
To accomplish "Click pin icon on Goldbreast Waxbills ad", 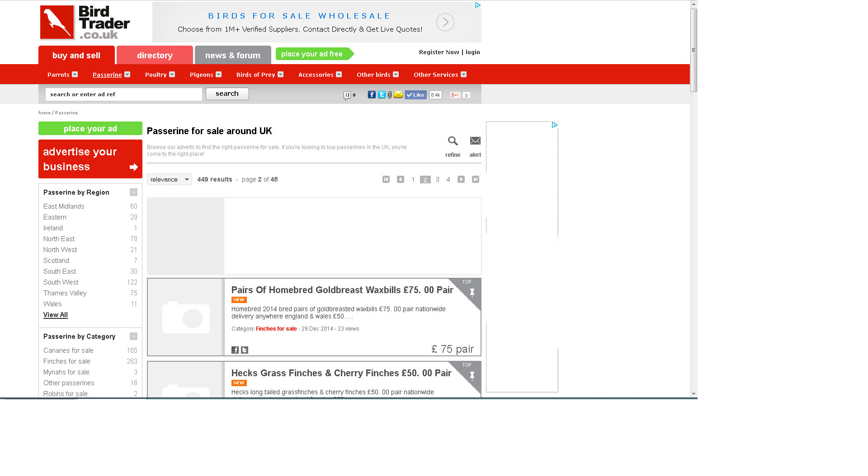I will (x=472, y=293).
